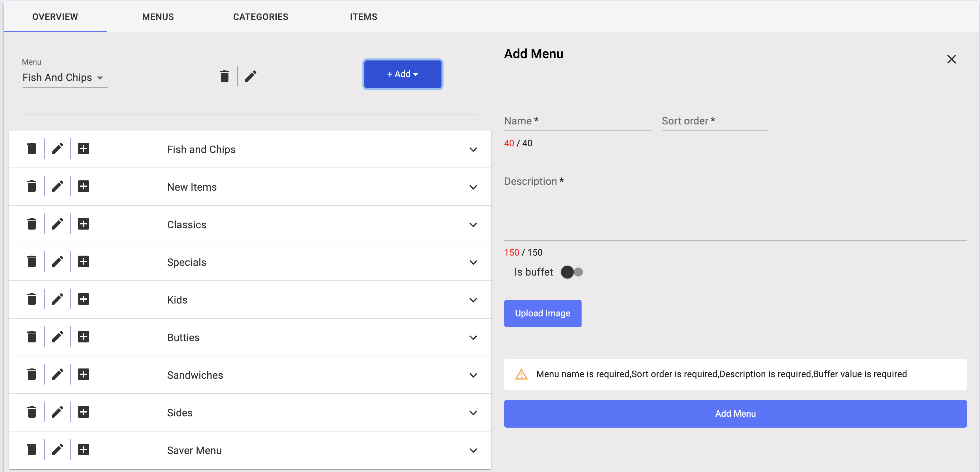Switch to the Categories tab
This screenshot has width=980, height=472.
261,17
